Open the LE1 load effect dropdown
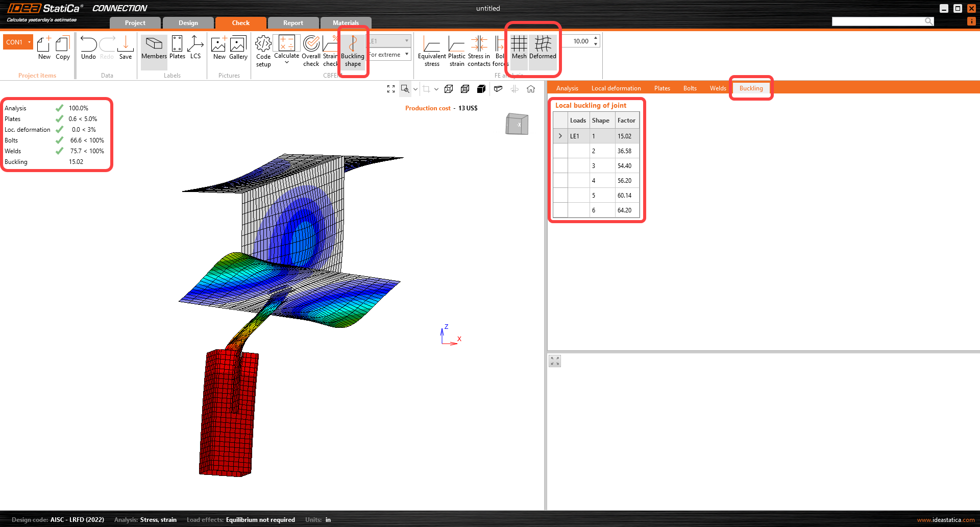Screen dimensions: 980x527 (x=389, y=41)
